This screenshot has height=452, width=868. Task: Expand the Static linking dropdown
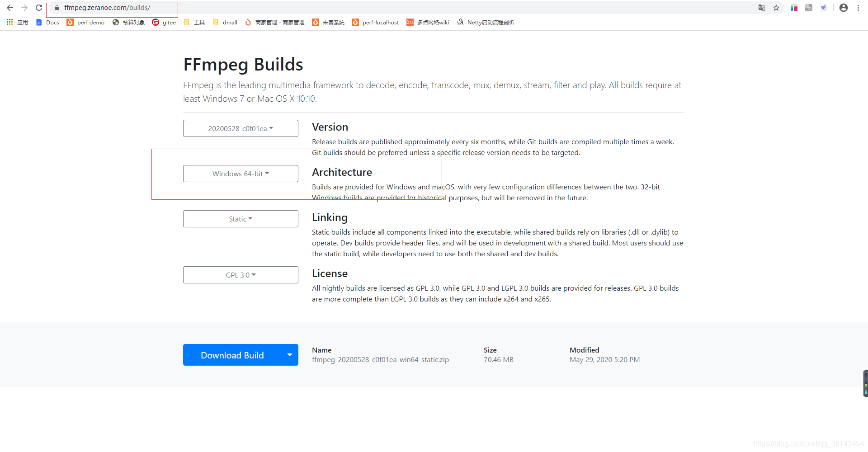(241, 219)
